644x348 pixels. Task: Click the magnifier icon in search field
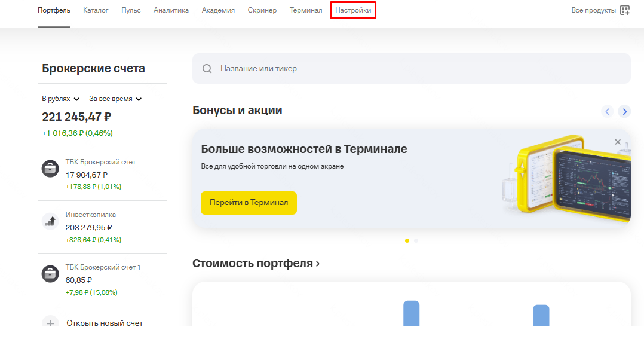click(x=207, y=69)
